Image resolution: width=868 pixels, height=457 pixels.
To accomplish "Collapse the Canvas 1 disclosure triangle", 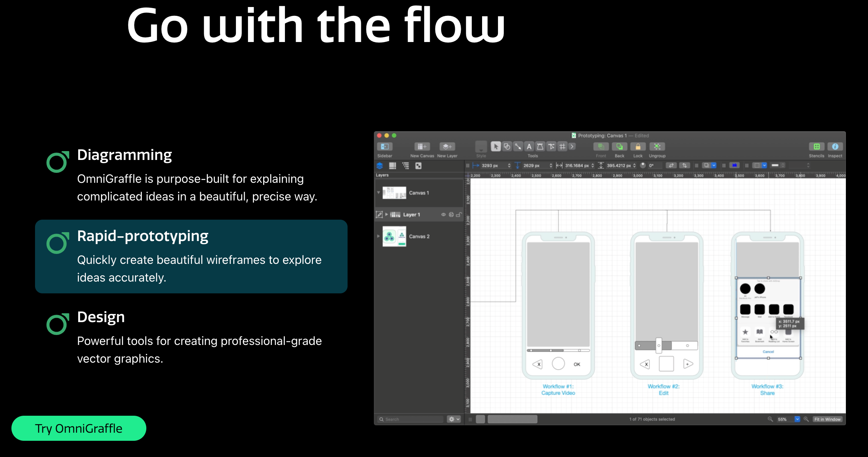I will (378, 192).
